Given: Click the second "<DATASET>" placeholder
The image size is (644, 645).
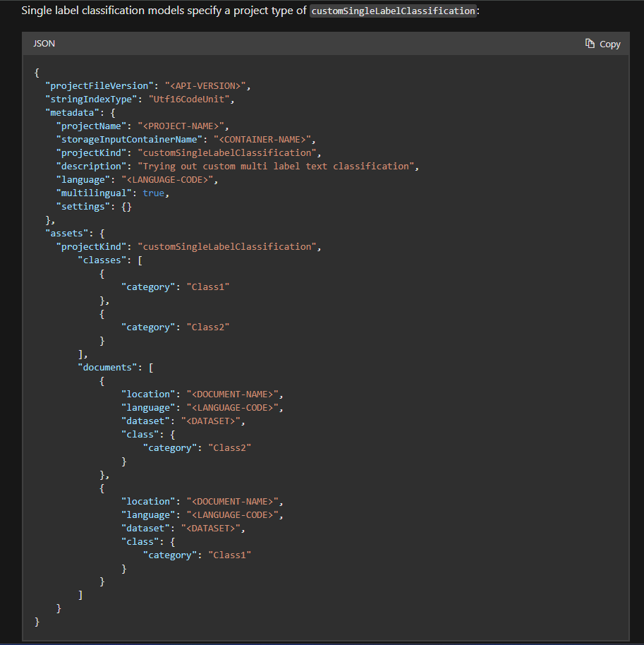Looking at the screenshot, I should coord(211,528).
